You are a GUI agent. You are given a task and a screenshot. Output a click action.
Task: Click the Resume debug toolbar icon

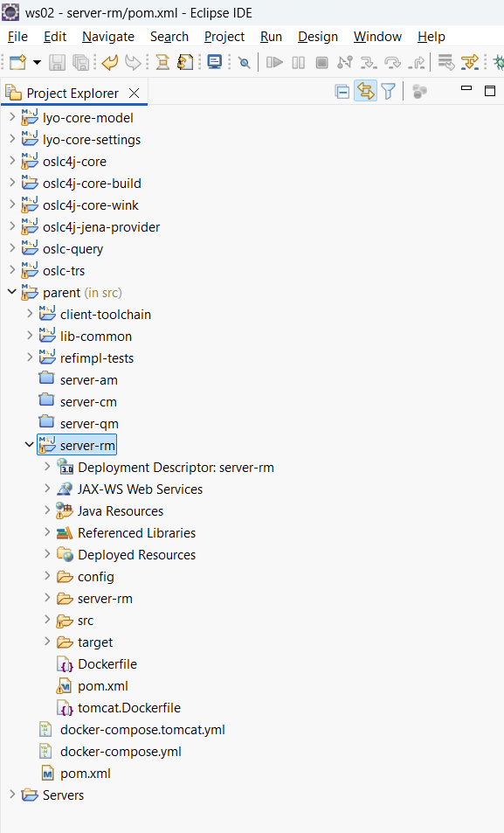click(274, 63)
